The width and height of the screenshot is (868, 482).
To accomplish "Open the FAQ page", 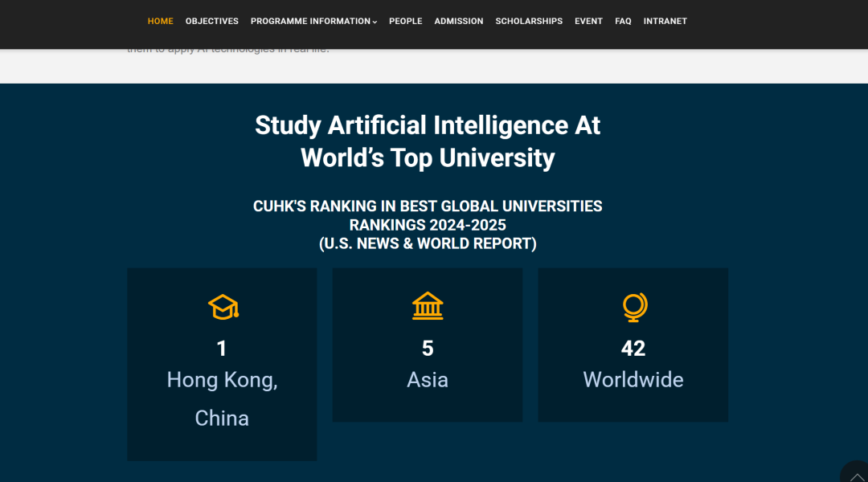I will point(623,21).
